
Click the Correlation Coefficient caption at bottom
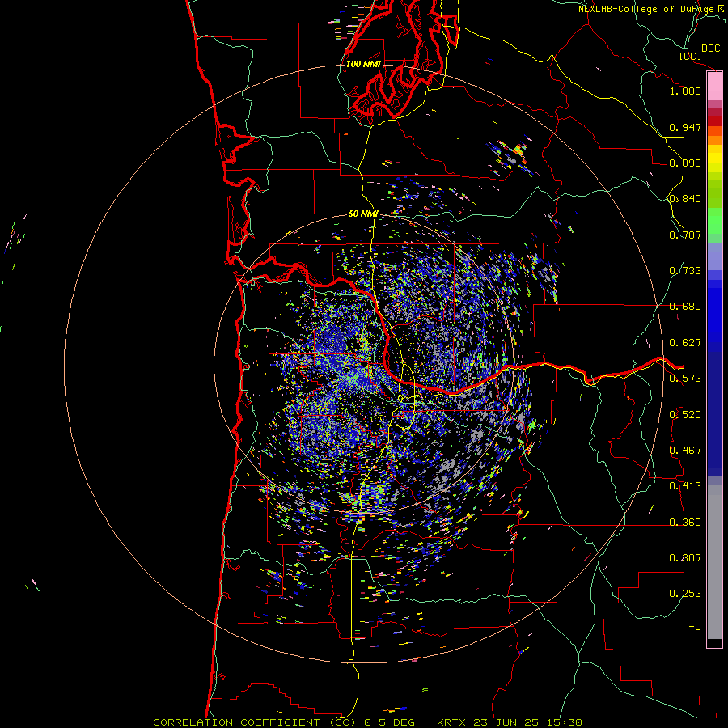coord(367,722)
